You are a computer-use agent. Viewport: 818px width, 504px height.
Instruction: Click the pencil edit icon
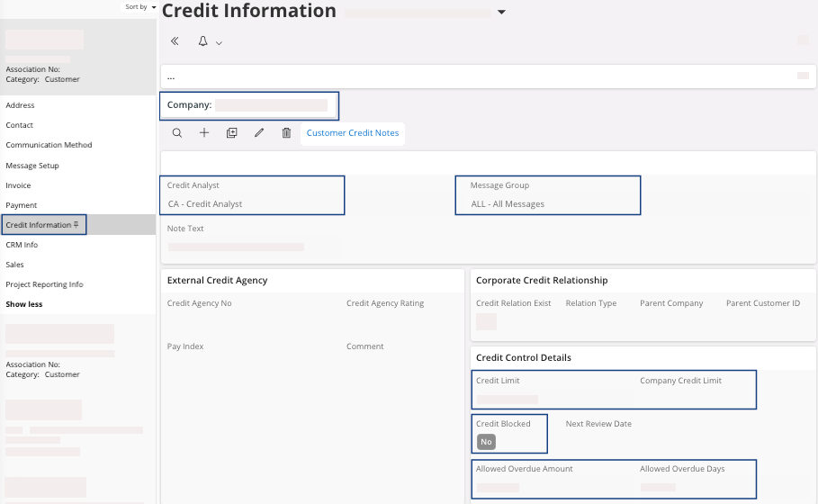tap(259, 133)
